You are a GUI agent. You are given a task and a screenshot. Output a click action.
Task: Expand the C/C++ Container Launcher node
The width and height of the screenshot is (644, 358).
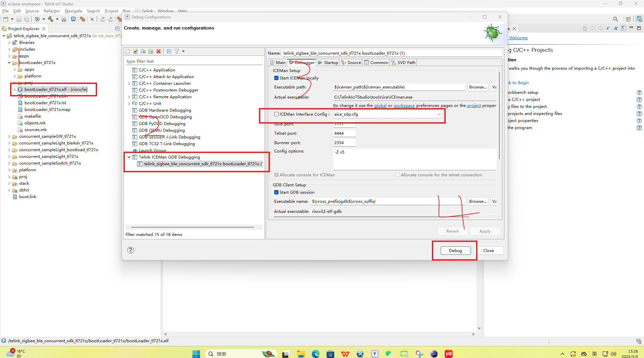129,83
